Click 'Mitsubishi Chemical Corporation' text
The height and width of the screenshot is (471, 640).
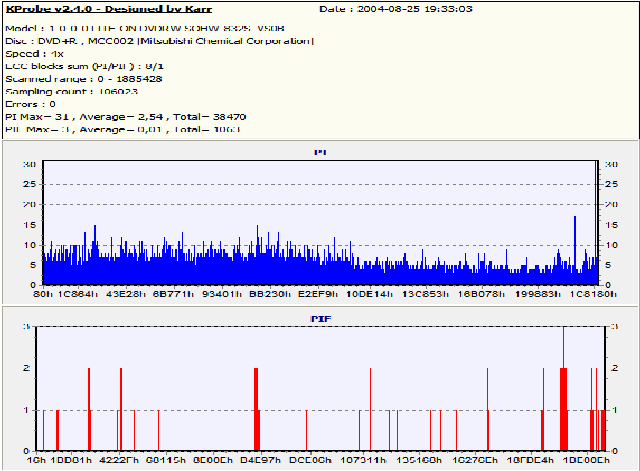(x=225, y=41)
